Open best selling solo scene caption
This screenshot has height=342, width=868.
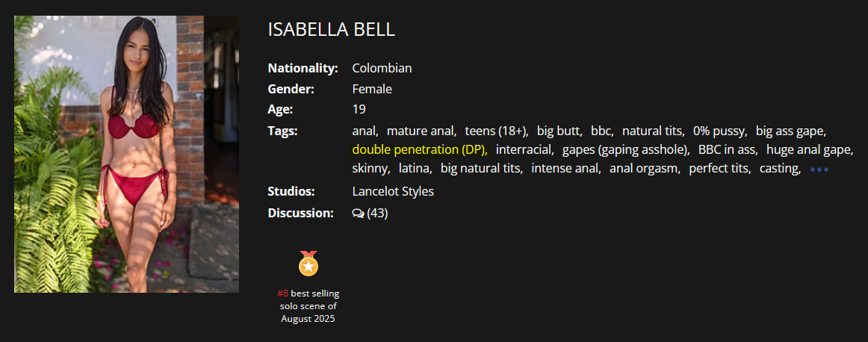pos(309,306)
